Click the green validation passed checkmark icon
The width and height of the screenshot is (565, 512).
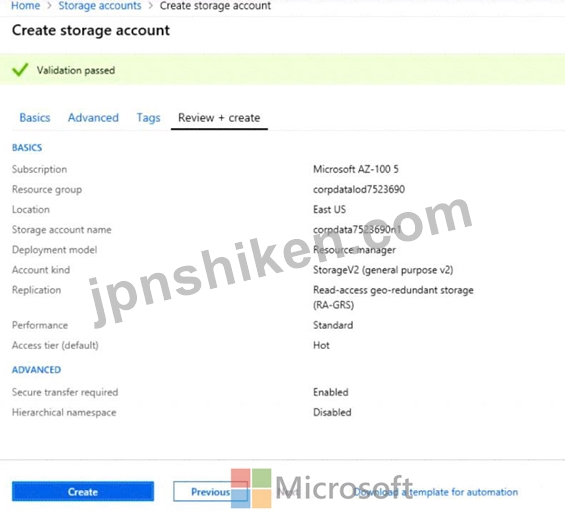pos(20,70)
